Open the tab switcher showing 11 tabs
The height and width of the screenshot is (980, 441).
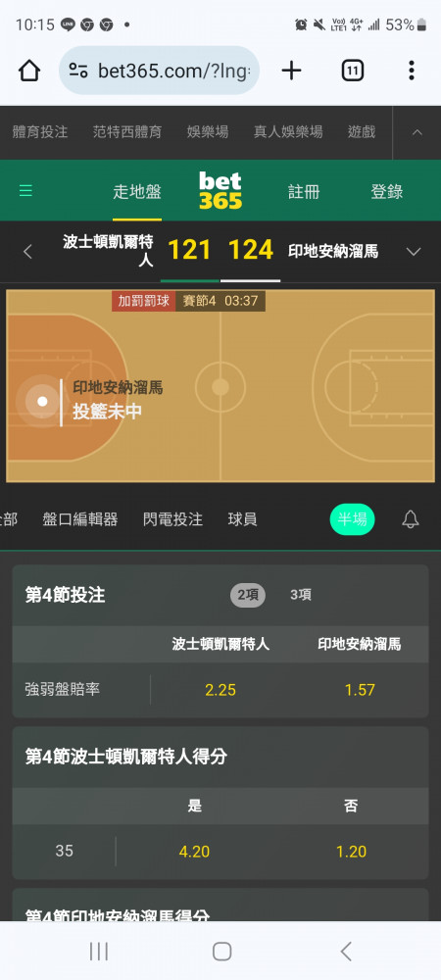point(352,71)
